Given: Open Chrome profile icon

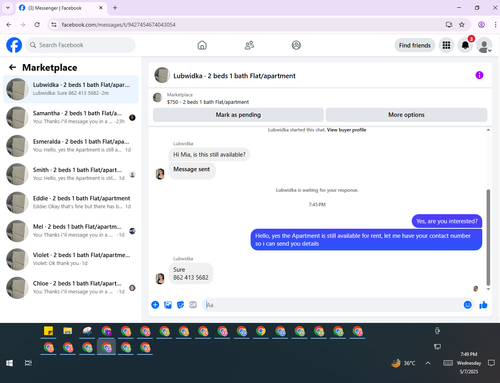Looking at the screenshot, I should point(481,25).
